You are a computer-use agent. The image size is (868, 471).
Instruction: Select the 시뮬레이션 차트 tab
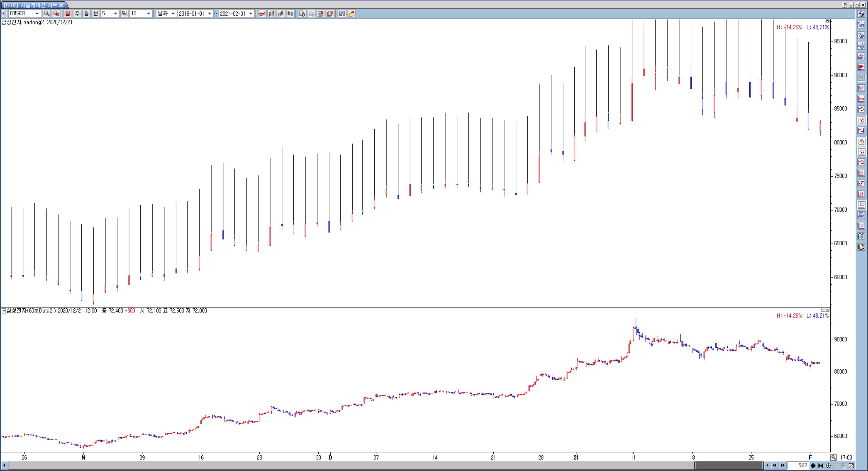(31, 5)
